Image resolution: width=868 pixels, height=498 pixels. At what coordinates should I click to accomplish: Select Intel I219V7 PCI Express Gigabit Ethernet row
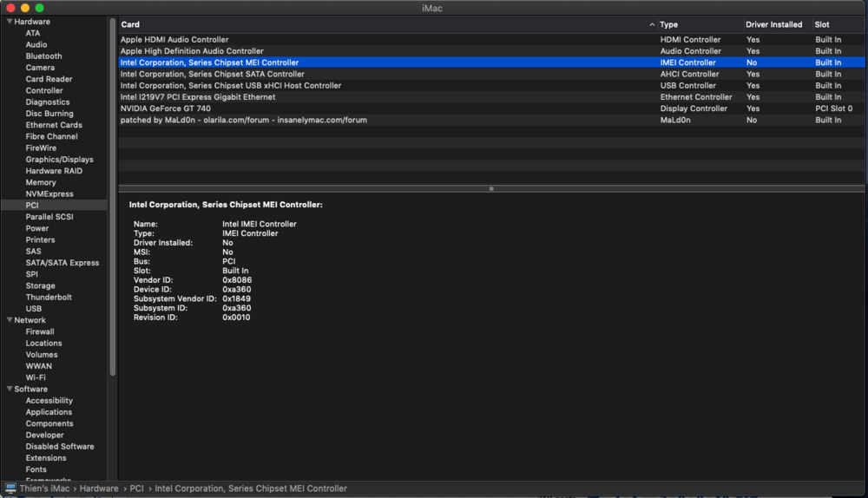coord(198,97)
